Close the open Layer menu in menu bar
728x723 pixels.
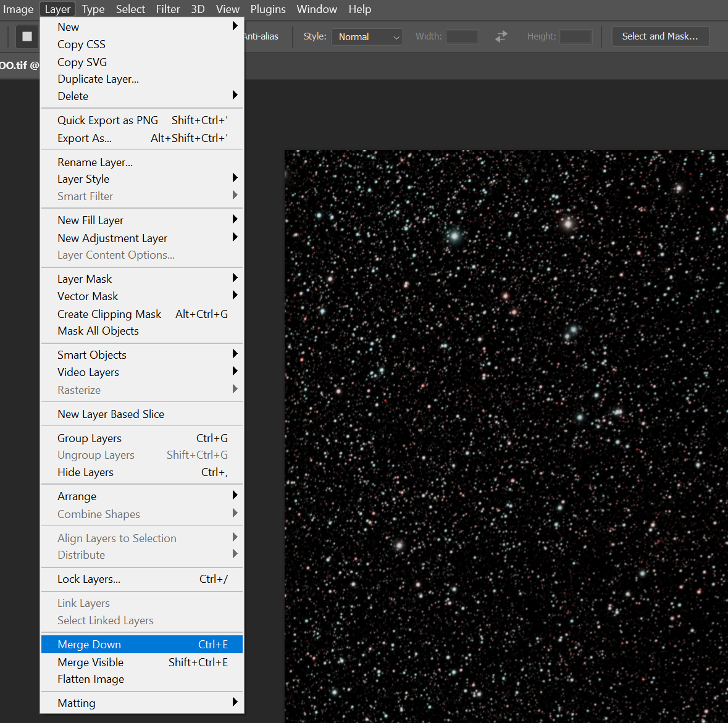tap(57, 9)
